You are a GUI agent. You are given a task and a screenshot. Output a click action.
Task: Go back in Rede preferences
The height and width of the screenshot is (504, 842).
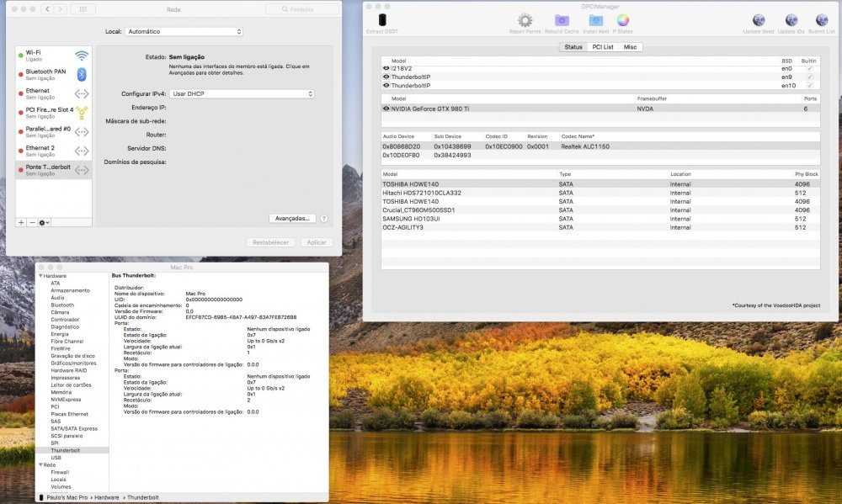pyautogui.click(x=47, y=9)
